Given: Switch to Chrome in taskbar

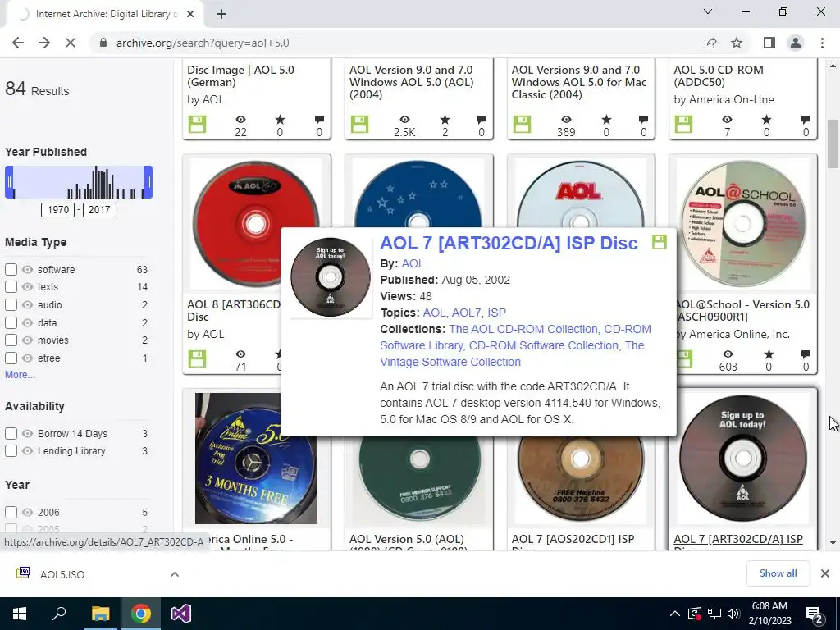Looking at the screenshot, I should [x=141, y=614].
